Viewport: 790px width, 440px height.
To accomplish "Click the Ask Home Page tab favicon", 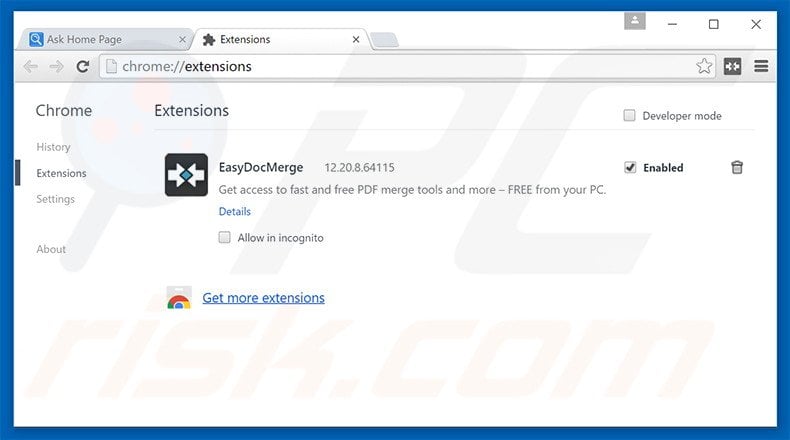I will pos(36,39).
